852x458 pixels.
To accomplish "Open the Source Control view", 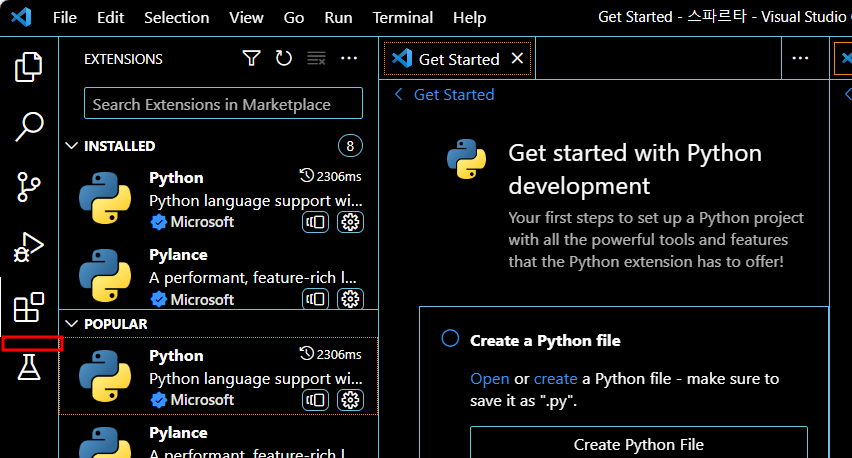I will 28,187.
